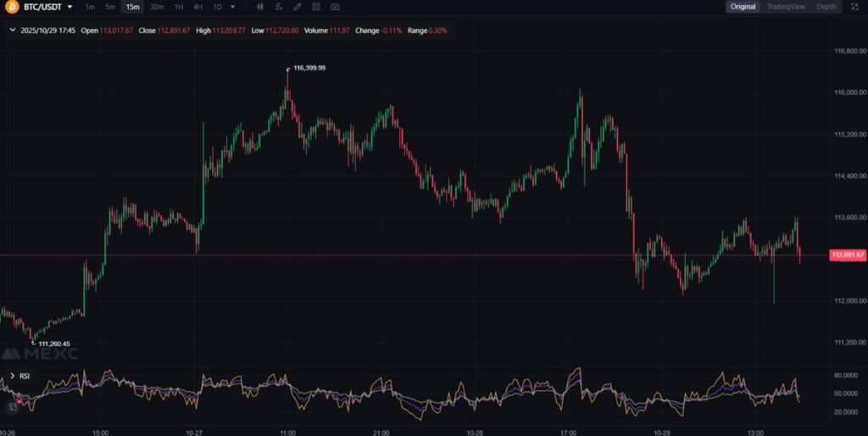Expand more timeframe options arrow
This screenshot has width=868, height=436.
tap(232, 7)
